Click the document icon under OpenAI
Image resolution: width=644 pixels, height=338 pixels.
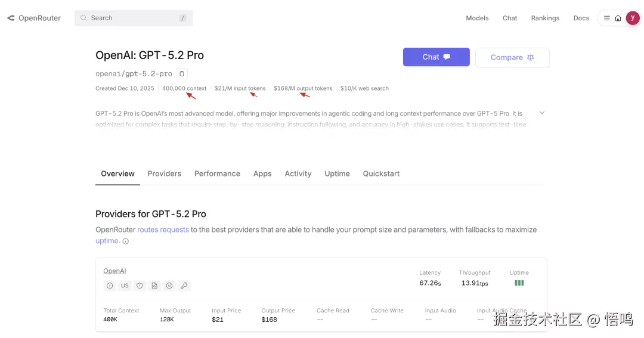154,286
